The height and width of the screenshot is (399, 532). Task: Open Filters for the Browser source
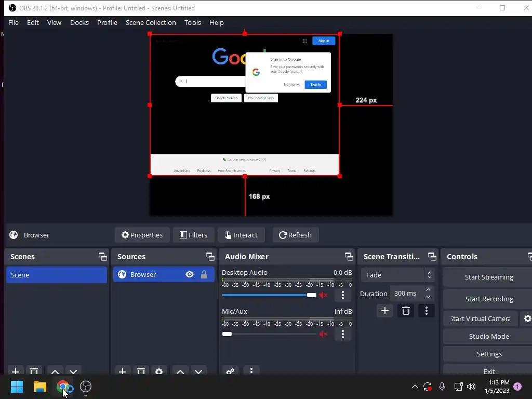click(193, 235)
